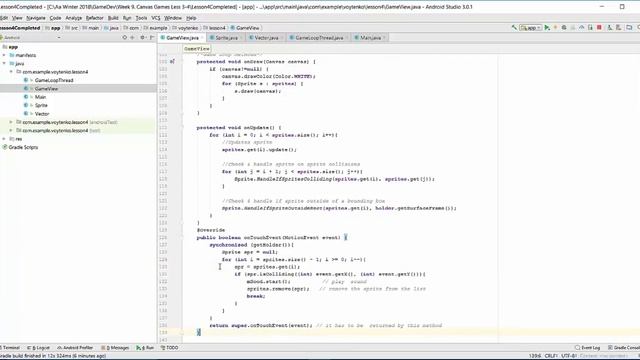Click the Collapse All icon in Project panel

click(132, 38)
